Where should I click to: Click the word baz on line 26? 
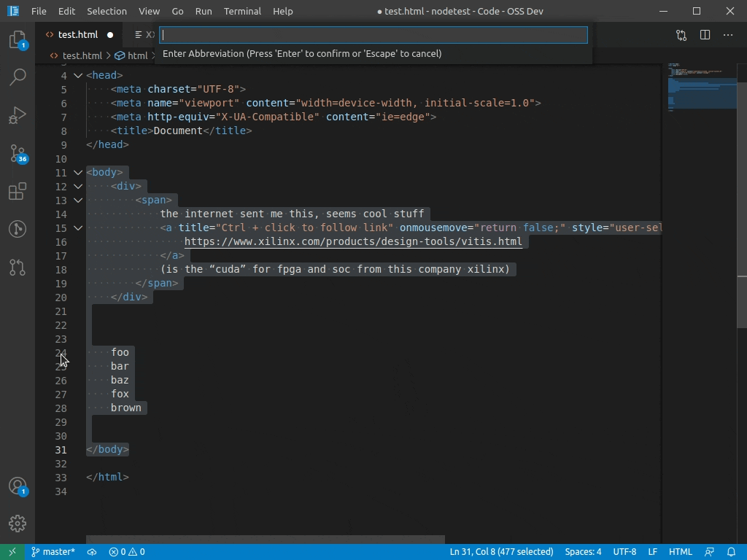tap(120, 380)
